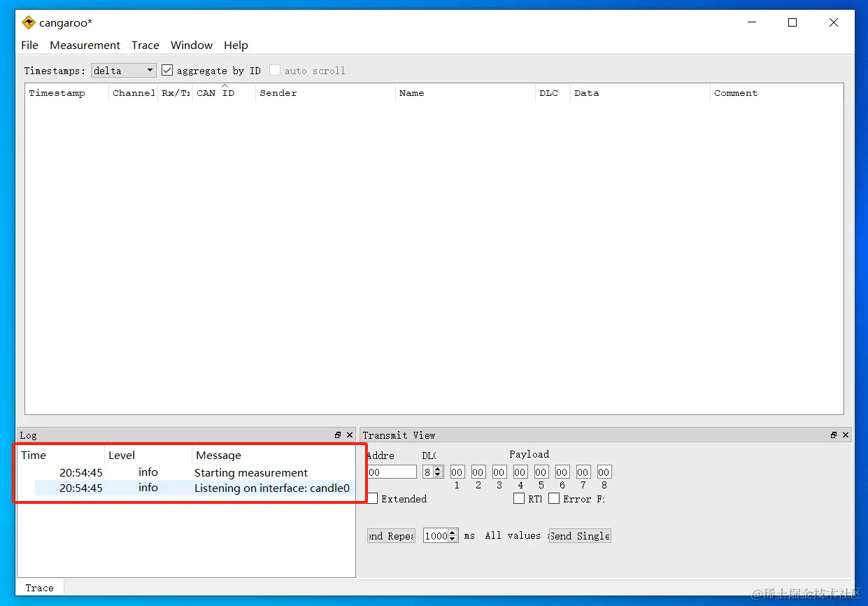This screenshot has width=868, height=606.
Task: Close the Log panel
Action: 350,435
